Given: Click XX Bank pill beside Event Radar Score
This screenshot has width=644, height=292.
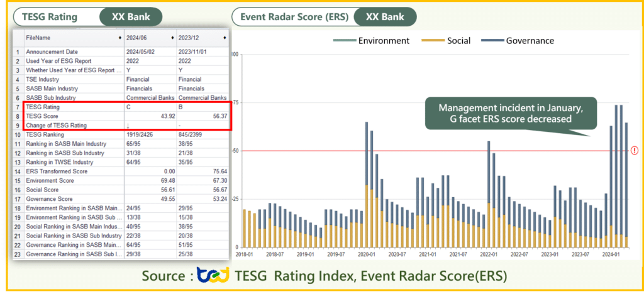Looking at the screenshot, I should tap(384, 17).
